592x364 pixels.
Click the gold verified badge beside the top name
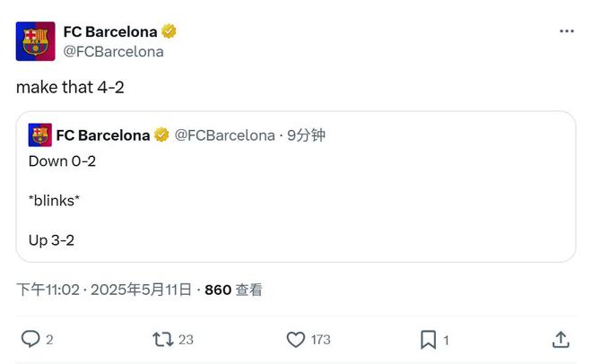tap(169, 31)
